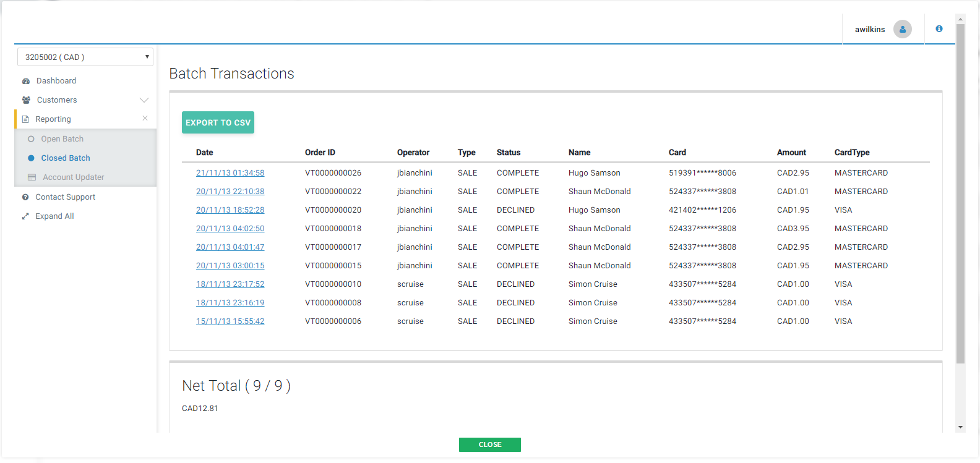Collapse the Reporting section with X

[145, 119]
